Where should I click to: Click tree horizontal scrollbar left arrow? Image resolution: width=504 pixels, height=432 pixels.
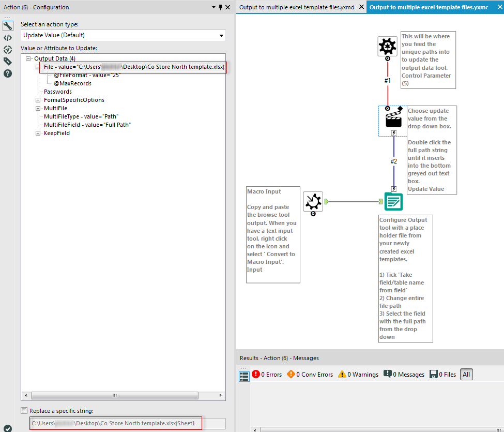pos(26,395)
